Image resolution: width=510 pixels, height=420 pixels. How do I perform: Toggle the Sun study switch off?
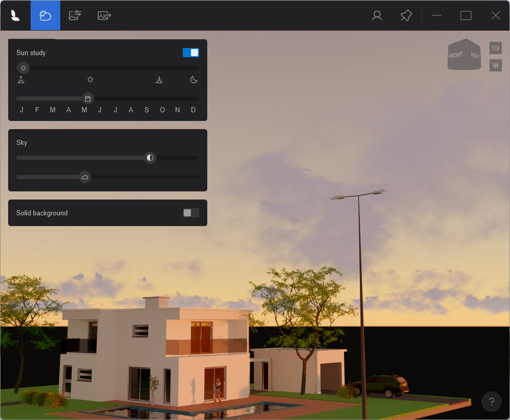tap(190, 52)
